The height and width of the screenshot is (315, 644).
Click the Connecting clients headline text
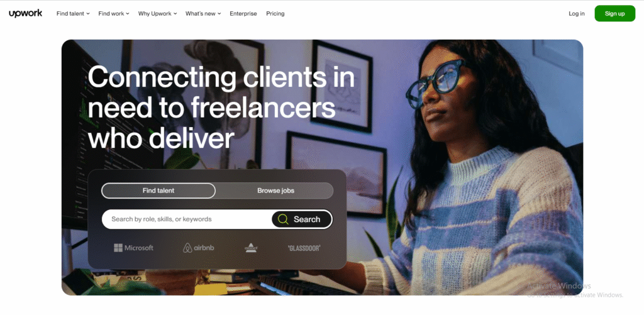[x=221, y=108]
